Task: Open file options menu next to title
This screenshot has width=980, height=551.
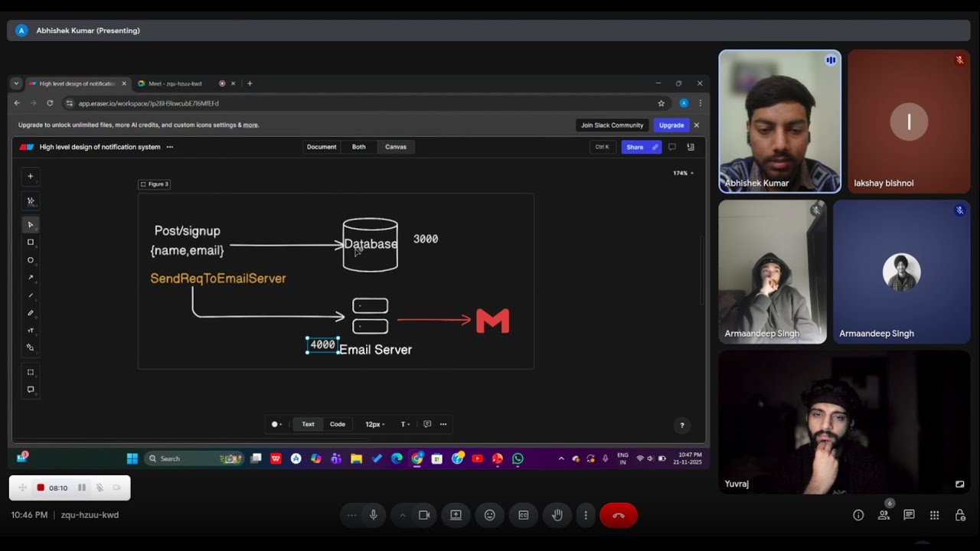Action: (x=170, y=147)
